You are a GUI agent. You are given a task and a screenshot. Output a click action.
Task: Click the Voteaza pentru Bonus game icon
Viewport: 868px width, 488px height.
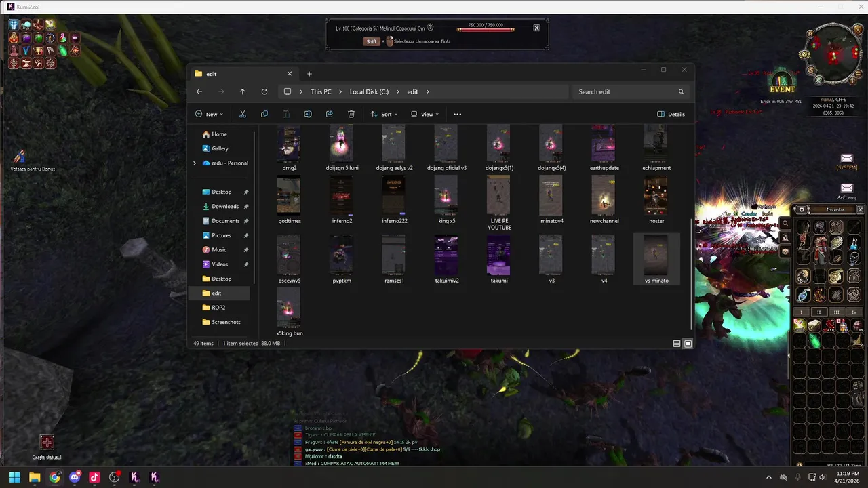[x=20, y=157]
